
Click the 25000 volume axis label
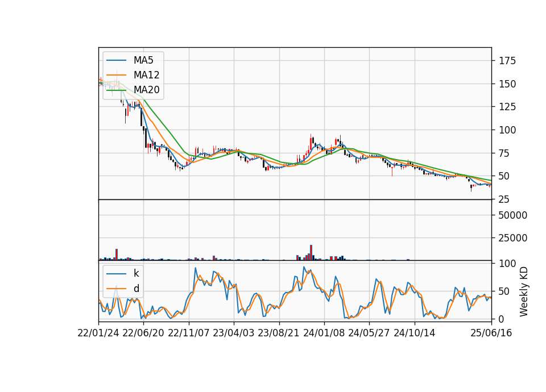point(513,238)
